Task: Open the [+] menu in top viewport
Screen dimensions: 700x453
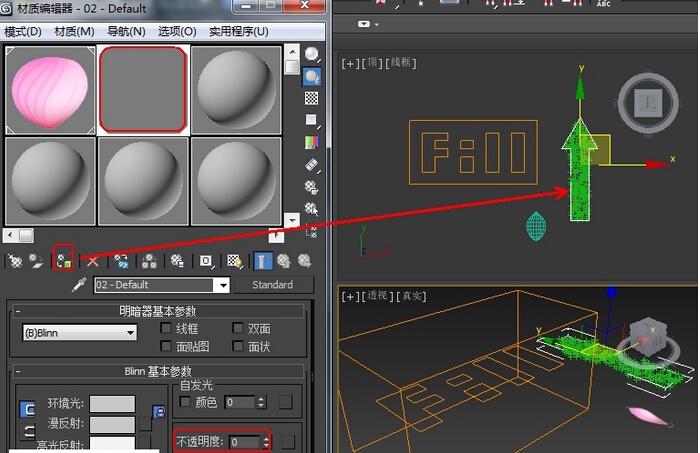Action: (350, 63)
